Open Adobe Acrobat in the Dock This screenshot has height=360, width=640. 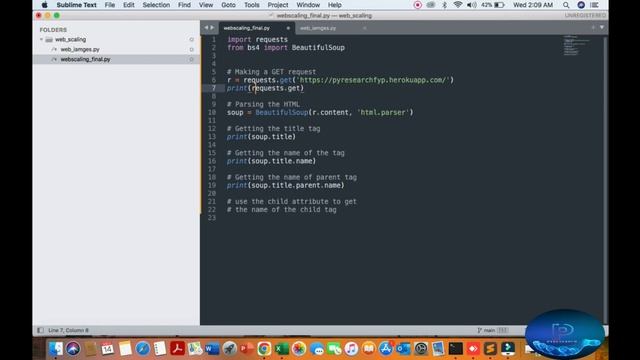[178, 349]
